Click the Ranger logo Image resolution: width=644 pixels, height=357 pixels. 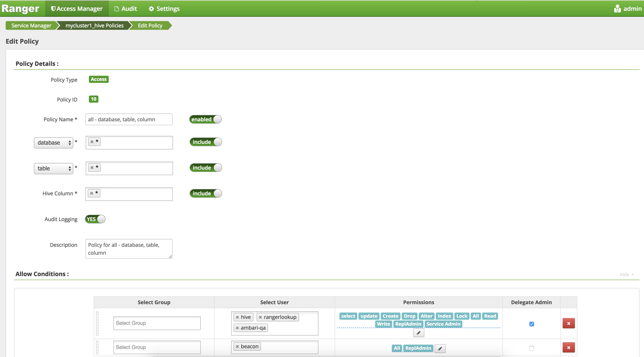(21, 8)
